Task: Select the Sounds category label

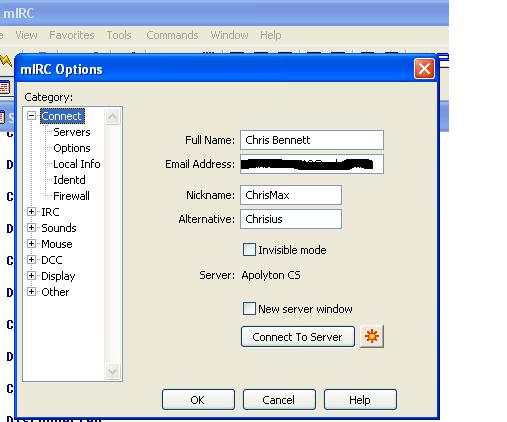Action: pos(59,228)
